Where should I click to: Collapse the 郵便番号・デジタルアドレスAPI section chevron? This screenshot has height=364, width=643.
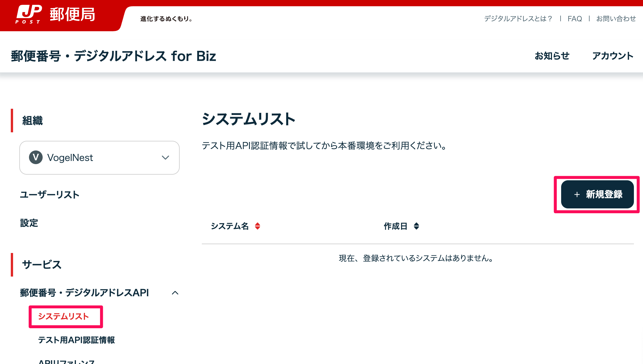point(175,293)
